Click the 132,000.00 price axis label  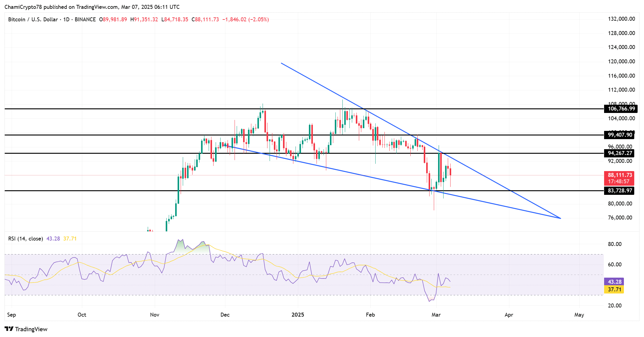click(x=621, y=19)
